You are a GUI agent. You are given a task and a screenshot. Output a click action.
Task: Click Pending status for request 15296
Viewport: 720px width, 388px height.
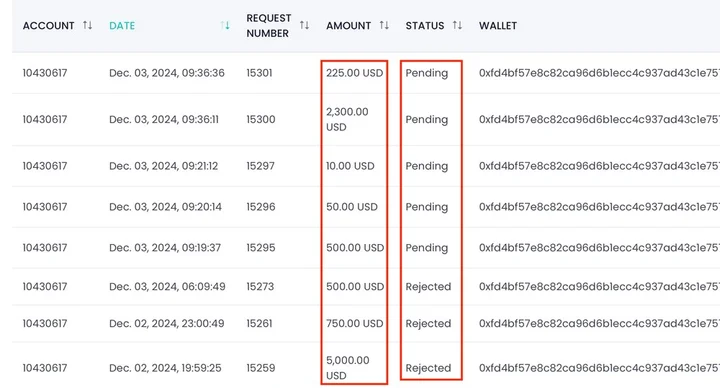[426, 207]
